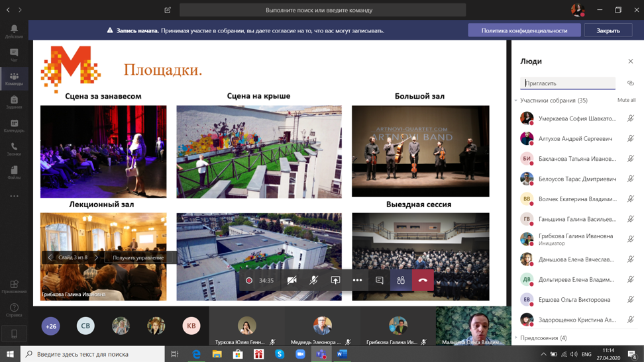Screen dimensions: 644x362
Task: Expand the +26 hidden participants bubble
Action: tap(51, 326)
